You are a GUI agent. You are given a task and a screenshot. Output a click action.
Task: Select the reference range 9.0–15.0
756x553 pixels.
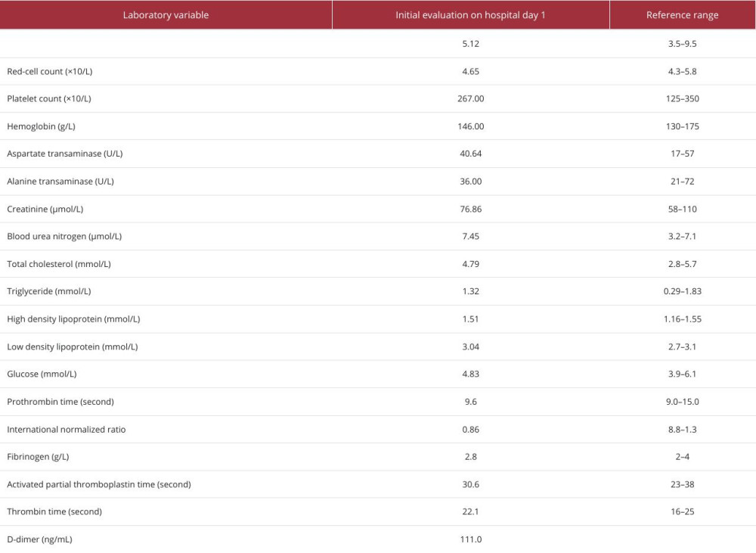click(x=682, y=402)
